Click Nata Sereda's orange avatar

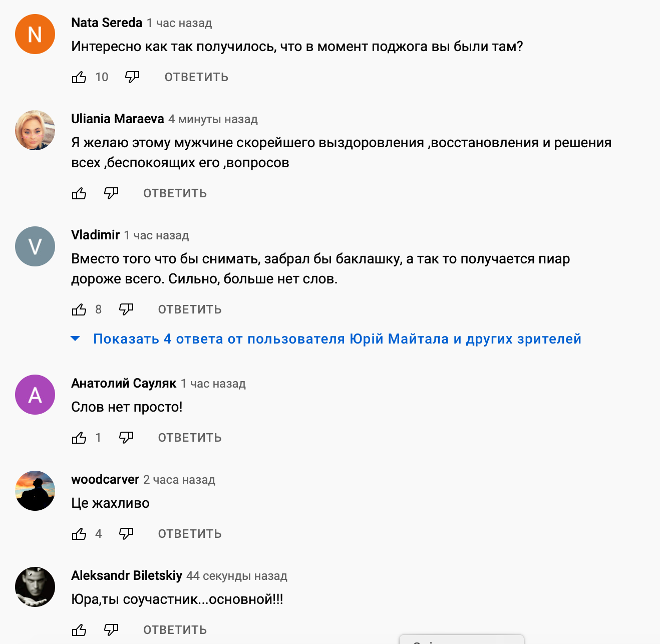coord(35,34)
